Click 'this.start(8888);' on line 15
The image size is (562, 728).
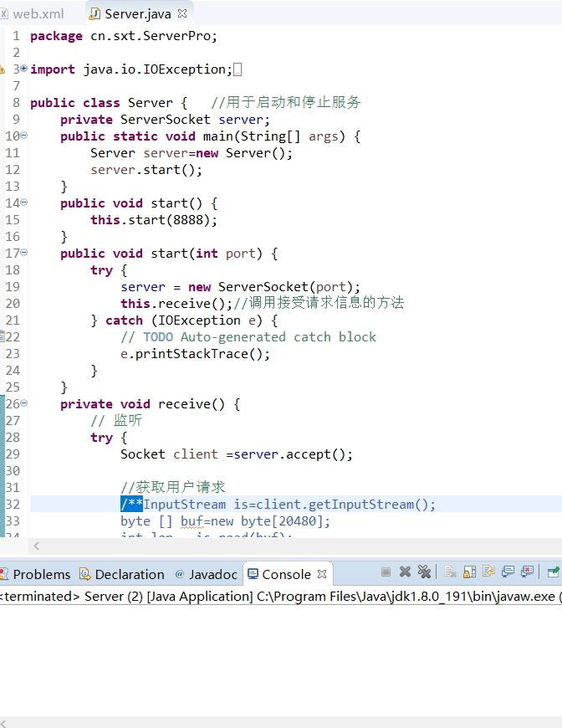pyautogui.click(x=154, y=219)
